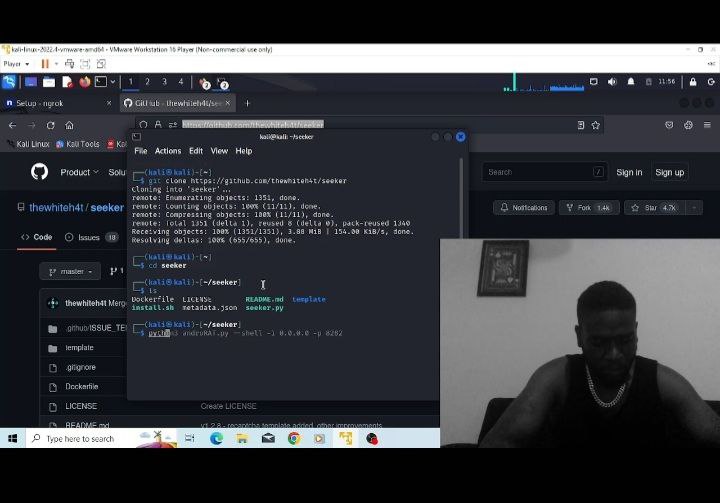Click the Sign up button
Viewport: 720px width, 503px height.
click(669, 172)
